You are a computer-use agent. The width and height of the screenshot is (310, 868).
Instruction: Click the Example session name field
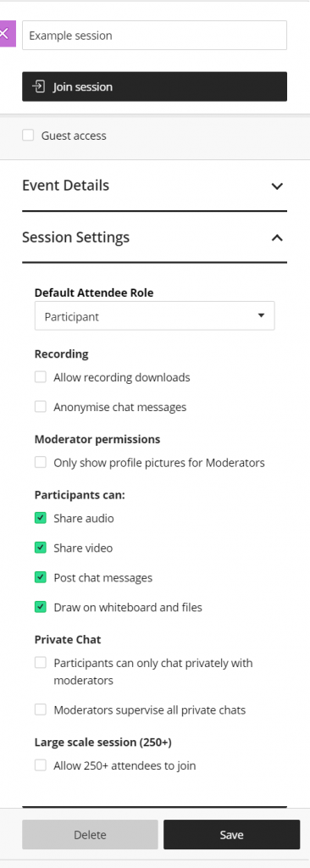154,36
